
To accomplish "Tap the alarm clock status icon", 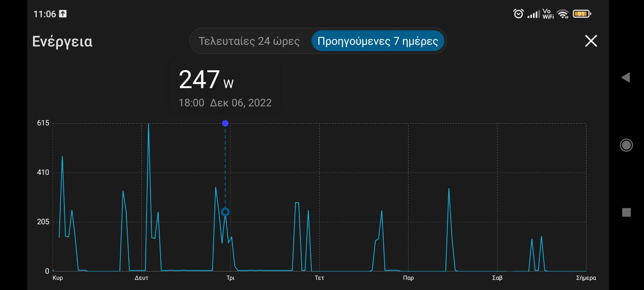I will pyautogui.click(x=518, y=14).
